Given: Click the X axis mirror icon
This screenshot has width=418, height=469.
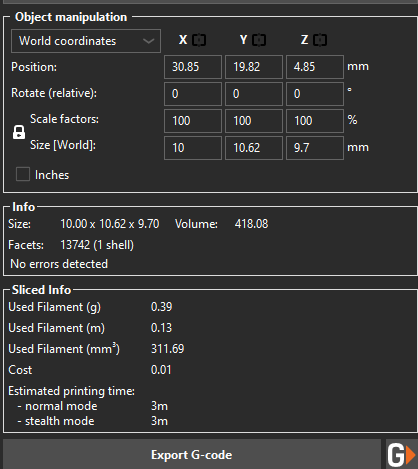Looking at the screenshot, I should tap(199, 40).
